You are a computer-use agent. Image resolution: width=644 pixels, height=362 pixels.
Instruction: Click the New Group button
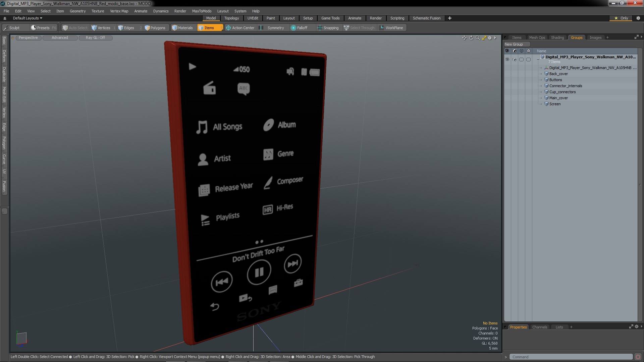click(517, 44)
